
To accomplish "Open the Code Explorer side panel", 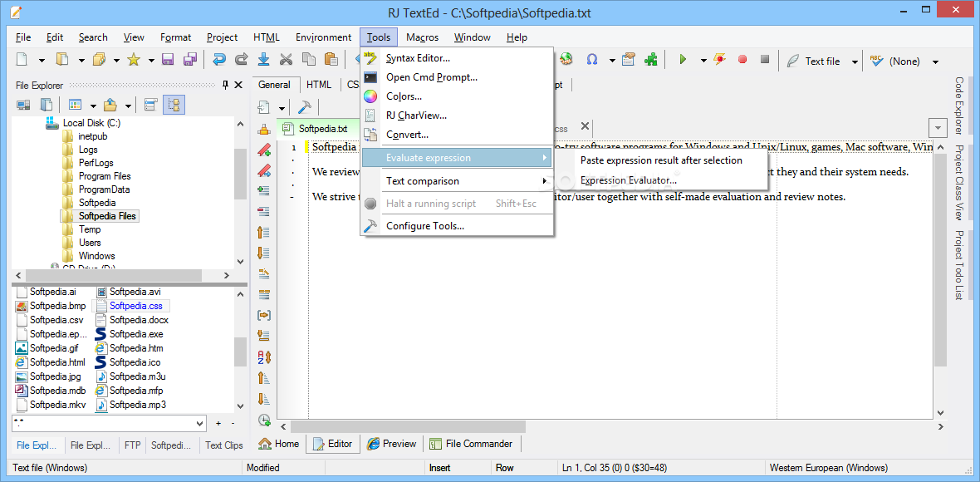I will click(x=958, y=106).
